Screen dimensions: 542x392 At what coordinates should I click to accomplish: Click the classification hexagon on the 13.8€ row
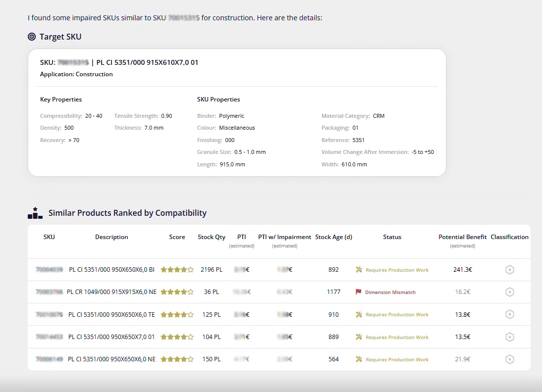point(510,314)
